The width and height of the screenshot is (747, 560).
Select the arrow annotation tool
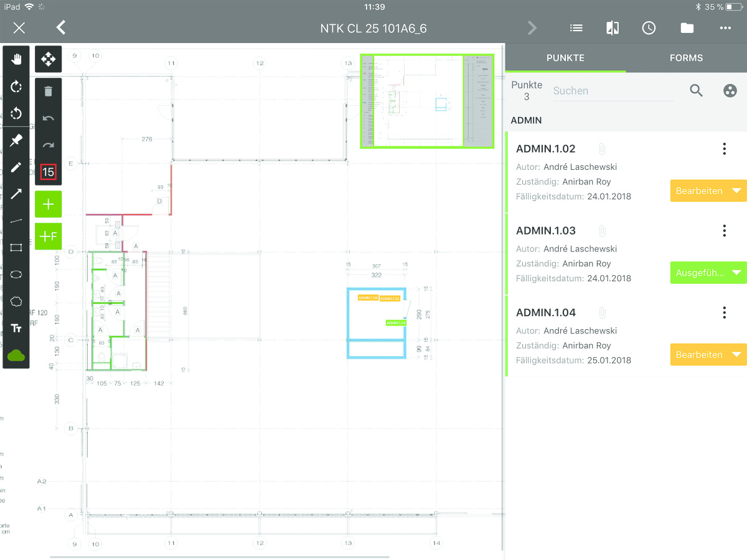(x=16, y=194)
